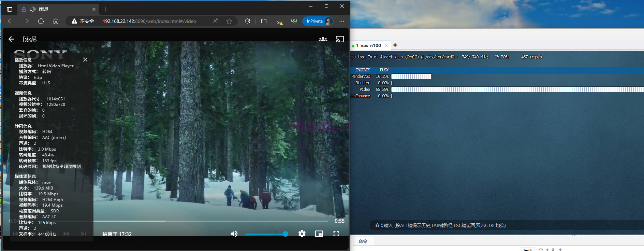The image size is (644, 251).
Task: Adjust the volume slider knob
Action: [286, 234]
